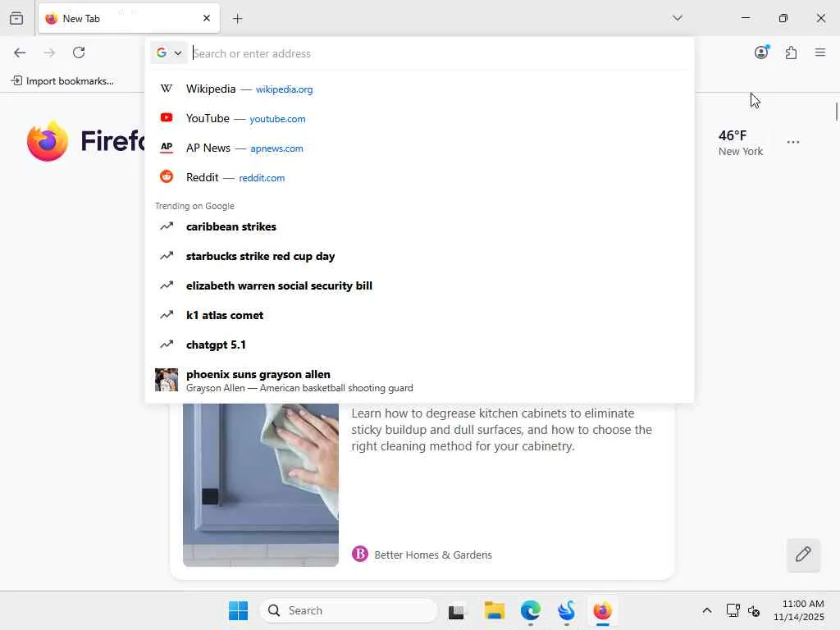This screenshot has width=840, height=630.
Task: Select the YouTube suggestion row
Action: (419, 118)
